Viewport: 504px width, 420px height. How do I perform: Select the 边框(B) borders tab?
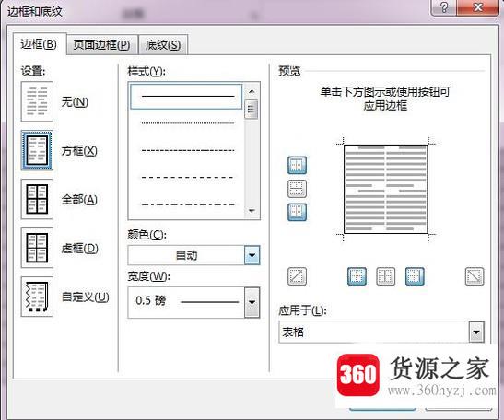tap(40, 44)
